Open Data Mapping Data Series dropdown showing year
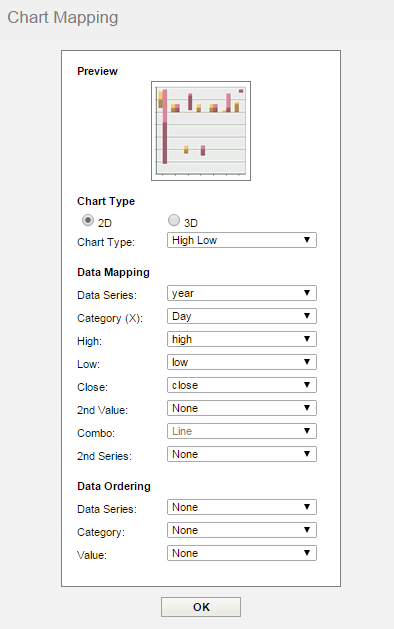Screen dimensions: 394x629 coord(242,293)
